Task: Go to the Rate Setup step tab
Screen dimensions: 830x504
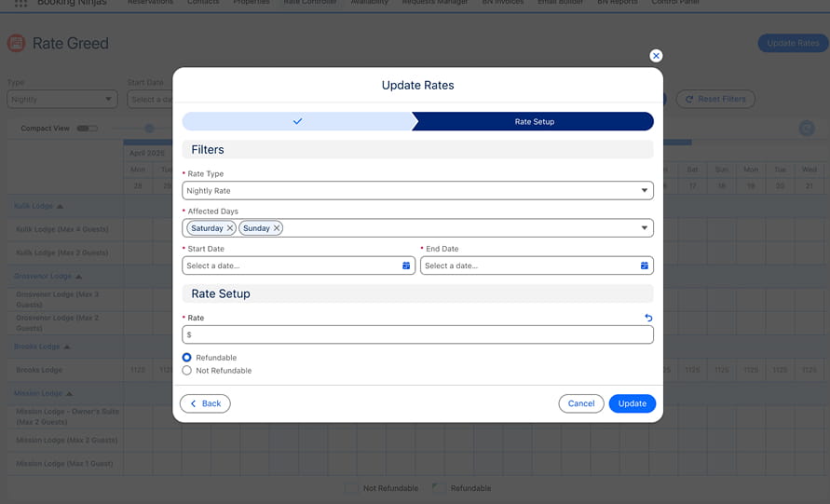Action: (534, 121)
